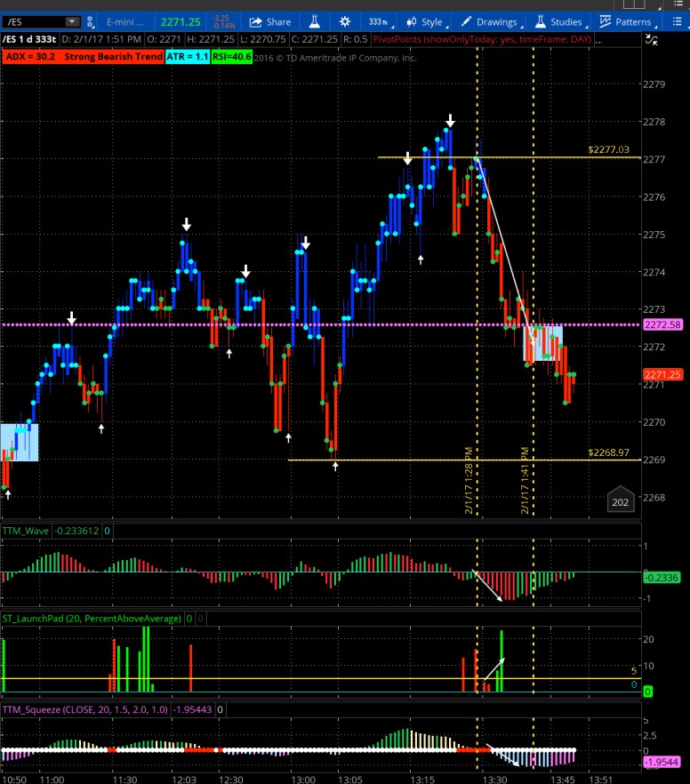Screen dimensions: 690x784
Task: Click the Share chart button
Action: (269, 21)
